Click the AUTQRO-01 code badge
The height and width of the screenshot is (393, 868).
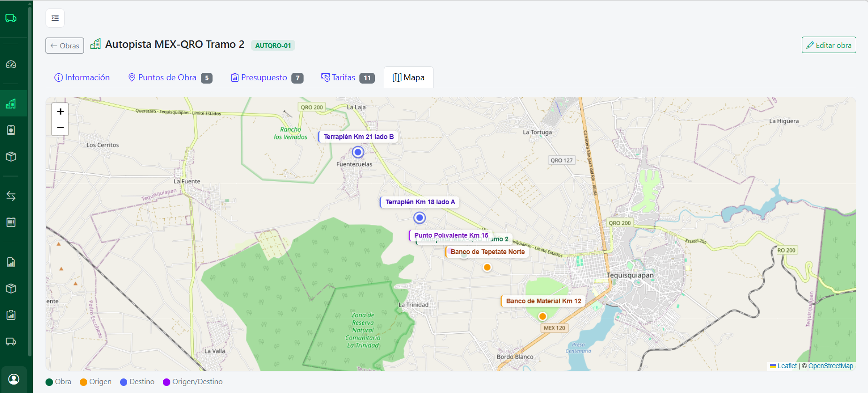pos(273,46)
